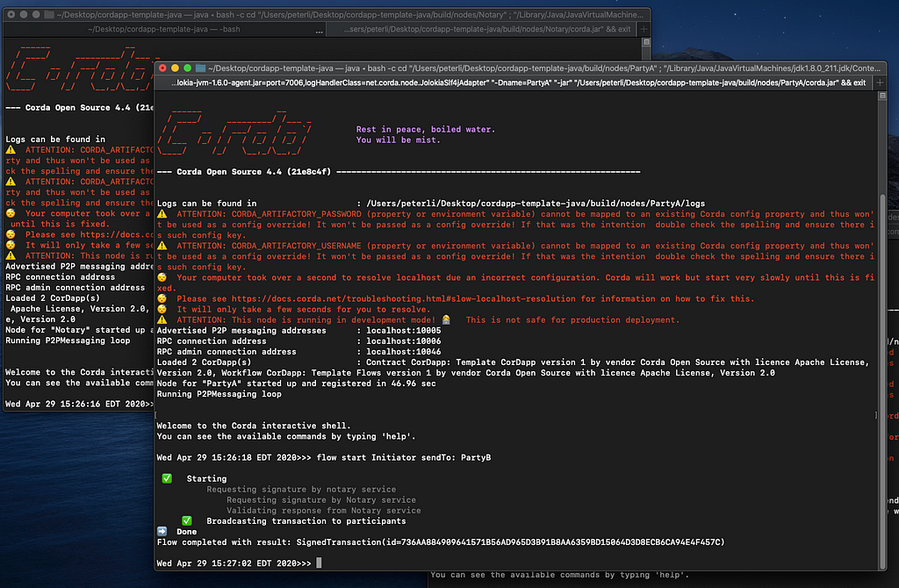Click the 'Flow completed with result: SignedTransaction' line
Viewport: 899px width, 588px height.
click(441, 542)
